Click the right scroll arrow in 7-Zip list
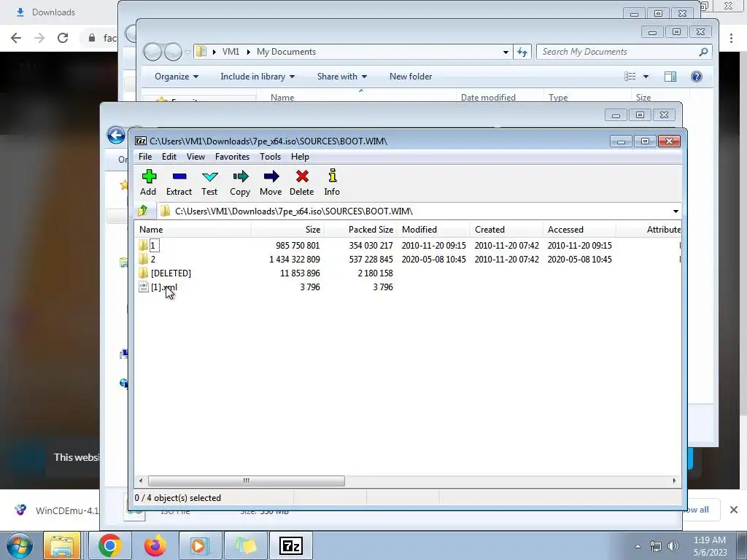Screen dimensions: 747x560 674,481
